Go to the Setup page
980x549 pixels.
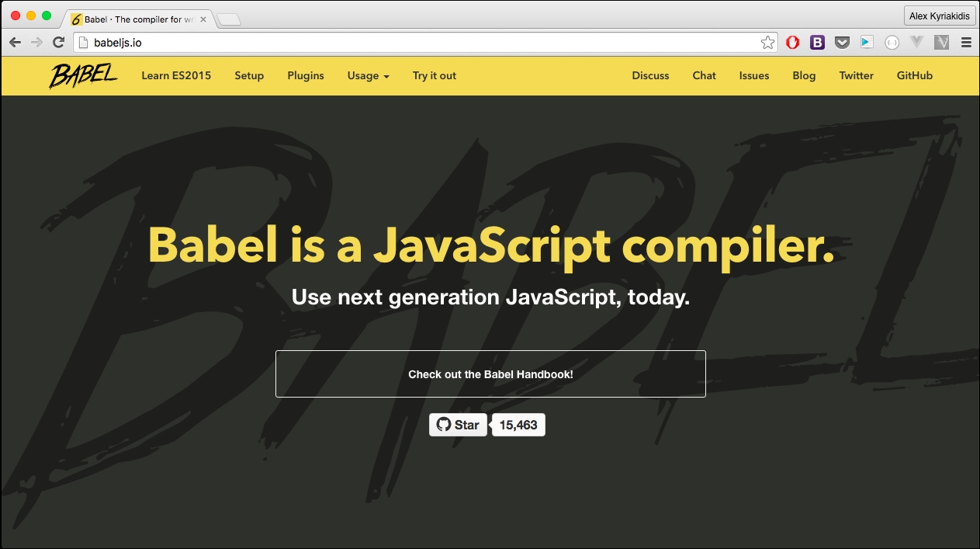click(249, 75)
